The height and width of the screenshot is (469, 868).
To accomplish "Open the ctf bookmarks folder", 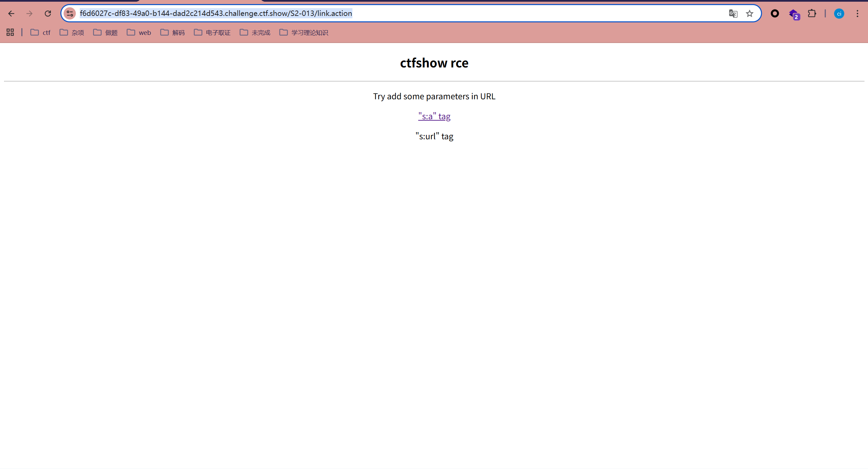I will [x=41, y=33].
